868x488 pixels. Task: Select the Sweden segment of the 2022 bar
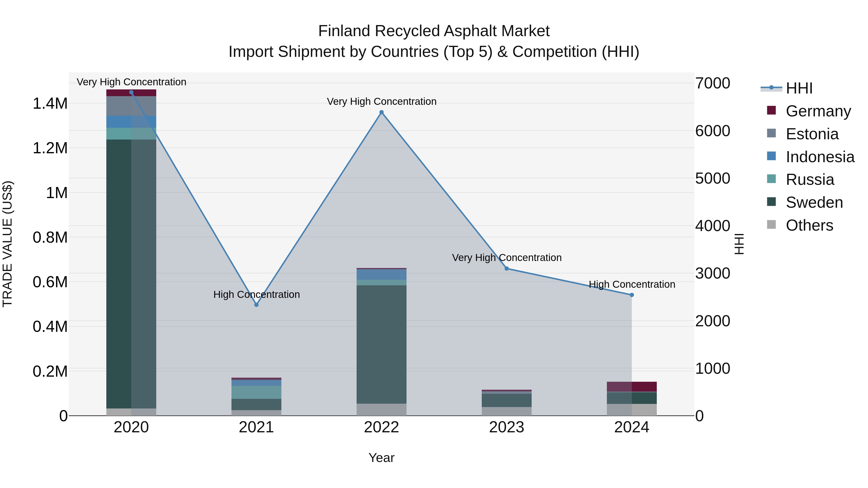(x=381, y=345)
